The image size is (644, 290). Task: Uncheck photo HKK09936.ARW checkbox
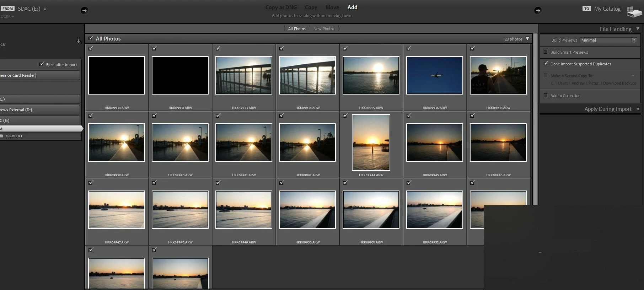409,48
